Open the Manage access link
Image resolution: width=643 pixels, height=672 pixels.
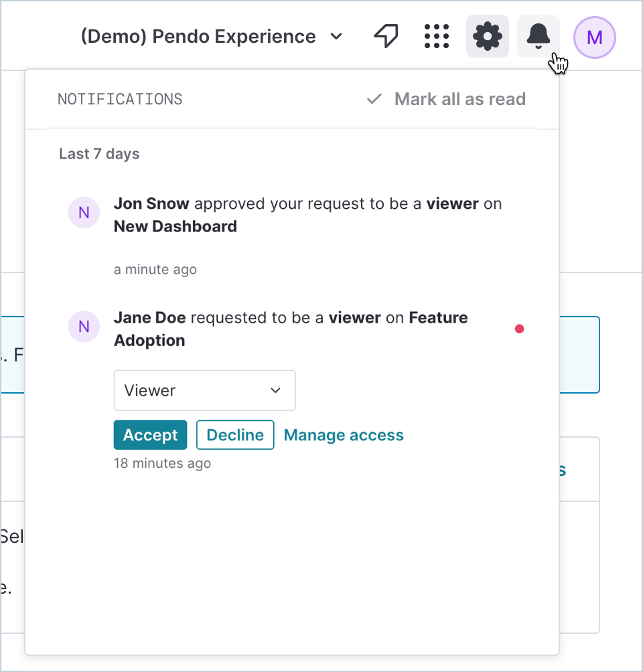(344, 435)
